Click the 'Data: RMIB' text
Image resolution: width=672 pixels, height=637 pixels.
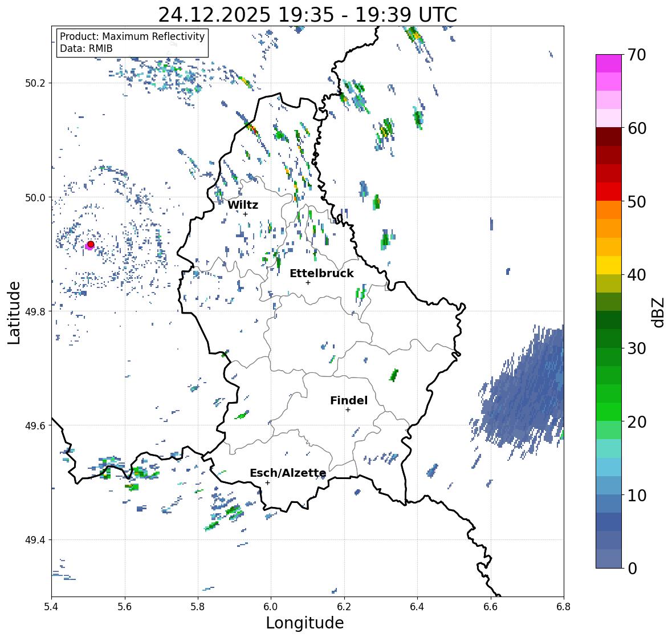86,48
